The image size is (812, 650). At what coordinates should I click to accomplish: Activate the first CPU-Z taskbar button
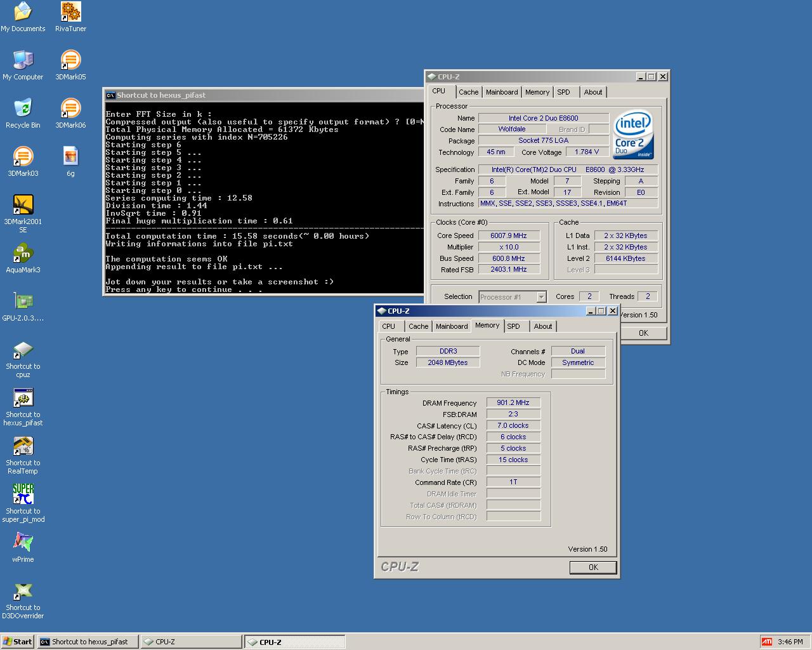pos(192,642)
